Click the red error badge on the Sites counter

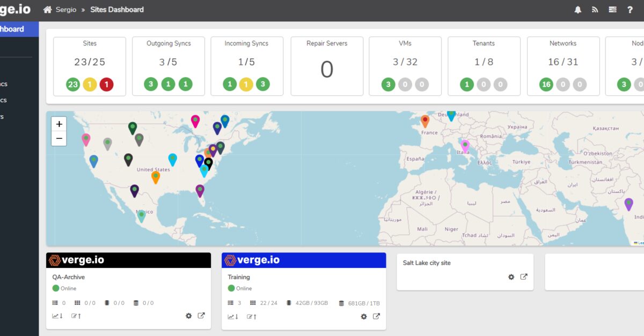[x=106, y=84]
